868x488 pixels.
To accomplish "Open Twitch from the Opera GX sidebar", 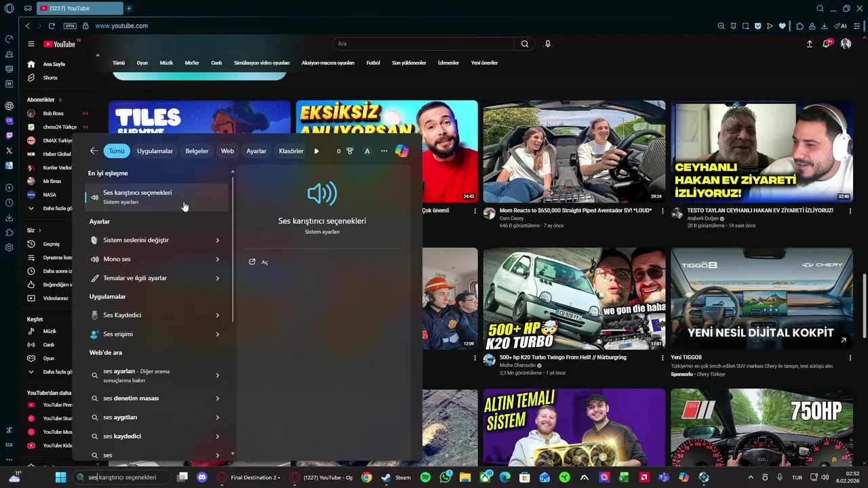I will [x=9, y=136].
